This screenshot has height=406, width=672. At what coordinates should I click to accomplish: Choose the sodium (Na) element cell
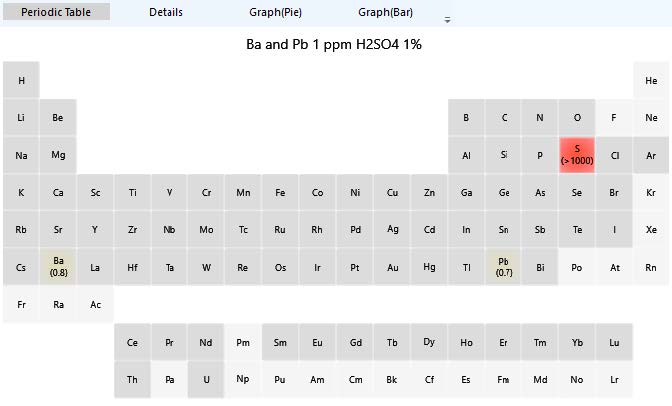tap(21, 155)
